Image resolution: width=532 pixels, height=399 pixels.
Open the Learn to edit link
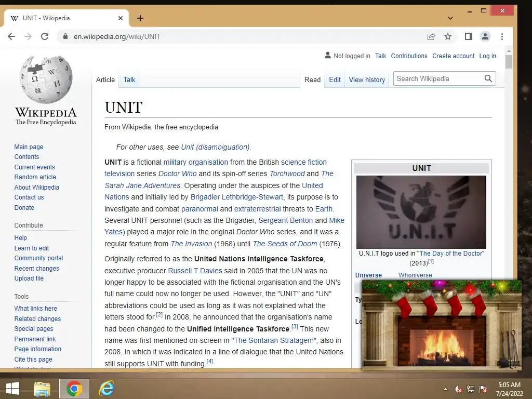(x=32, y=248)
